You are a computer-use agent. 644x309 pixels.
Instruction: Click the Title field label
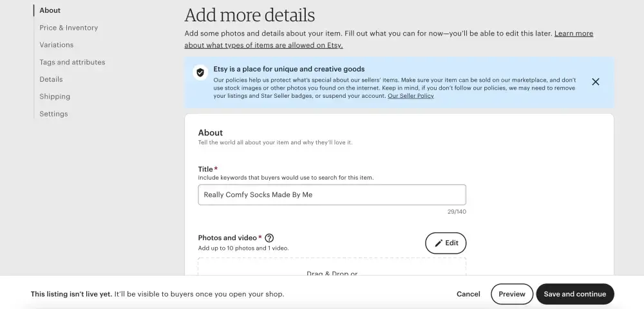(205, 169)
